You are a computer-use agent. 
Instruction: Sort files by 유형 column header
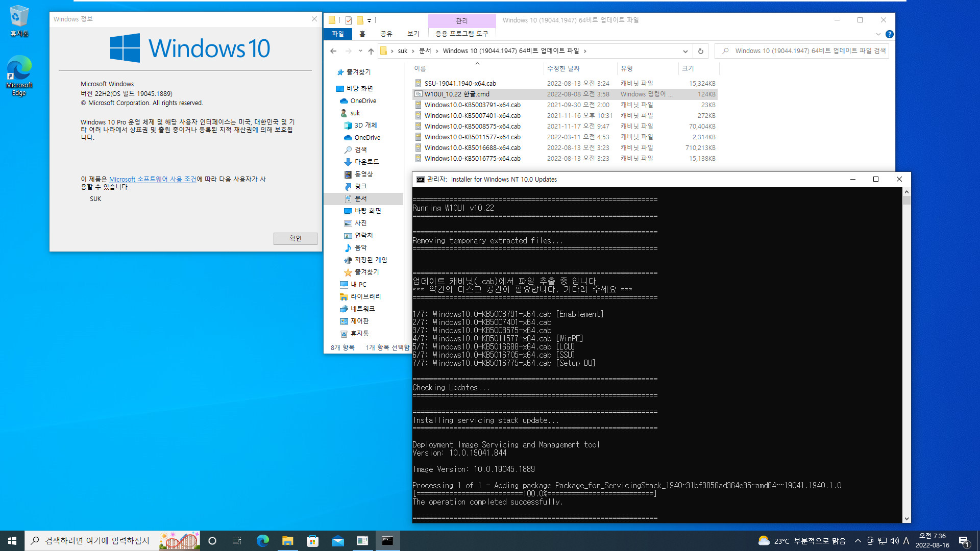(x=647, y=68)
